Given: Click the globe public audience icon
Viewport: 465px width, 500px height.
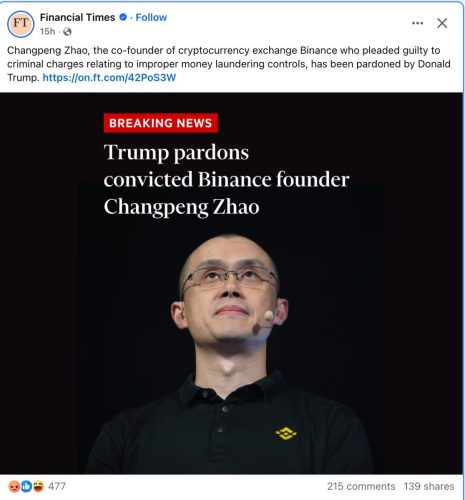Looking at the screenshot, I should point(67,32).
